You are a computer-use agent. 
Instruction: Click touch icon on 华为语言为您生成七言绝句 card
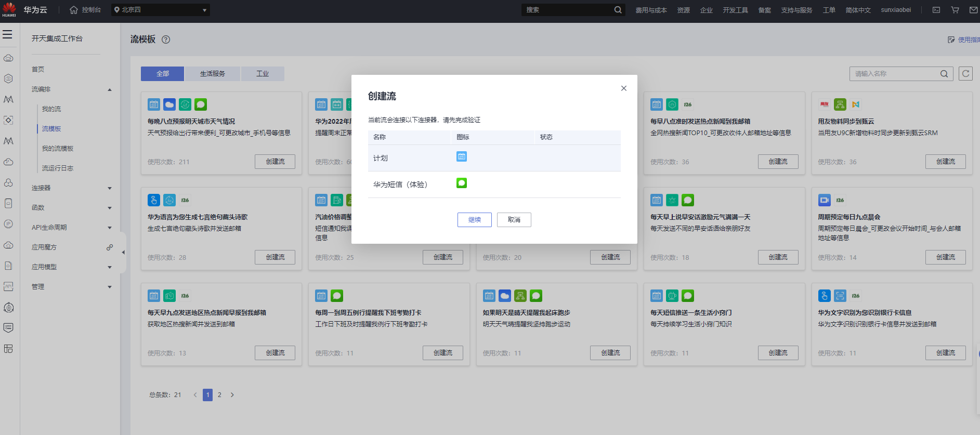point(154,200)
